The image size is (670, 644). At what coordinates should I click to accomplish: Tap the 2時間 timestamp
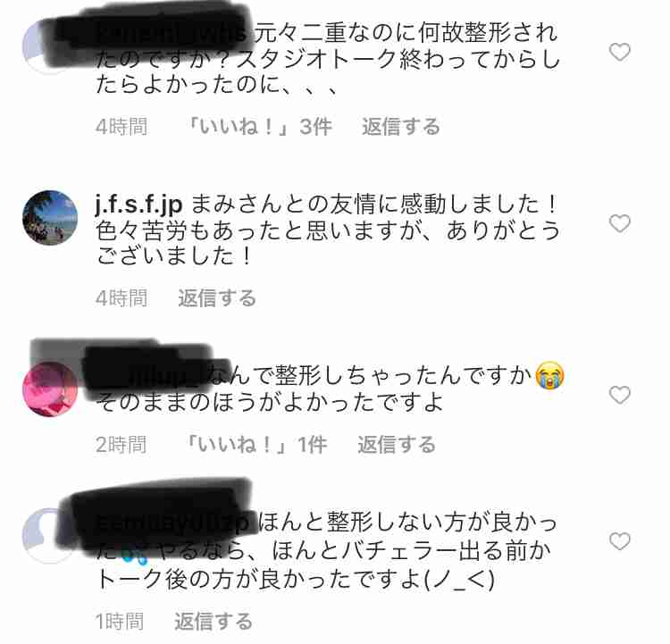pos(121,445)
